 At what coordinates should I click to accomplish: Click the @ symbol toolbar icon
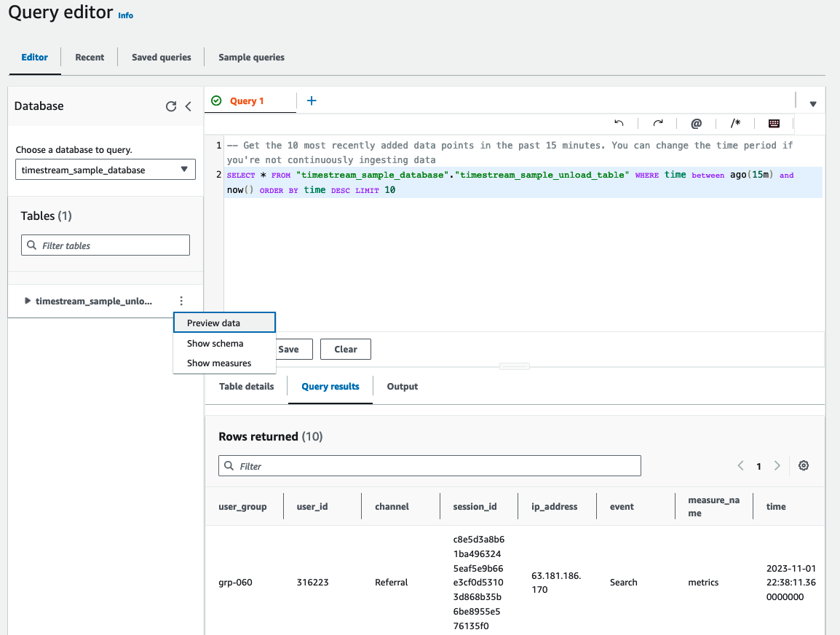pyautogui.click(x=697, y=124)
